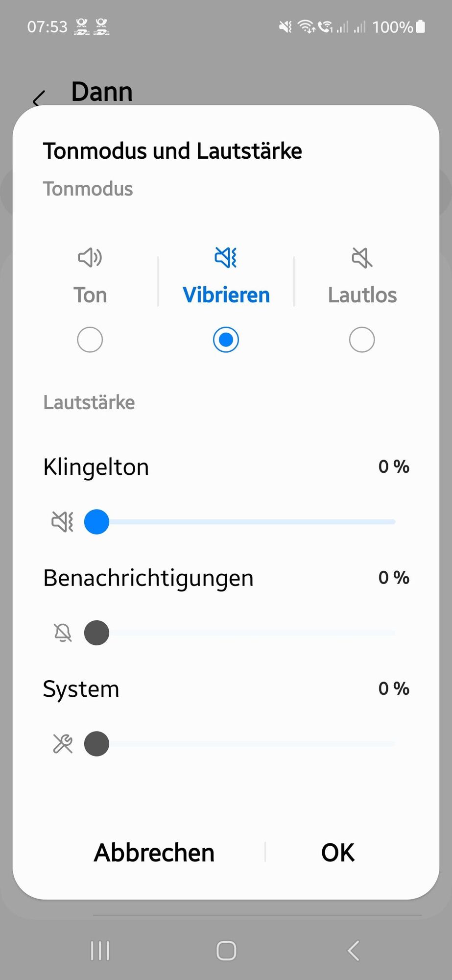452x980 pixels.
Task: Click the Benachrichtigungen volume slider track
Action: 240,633
